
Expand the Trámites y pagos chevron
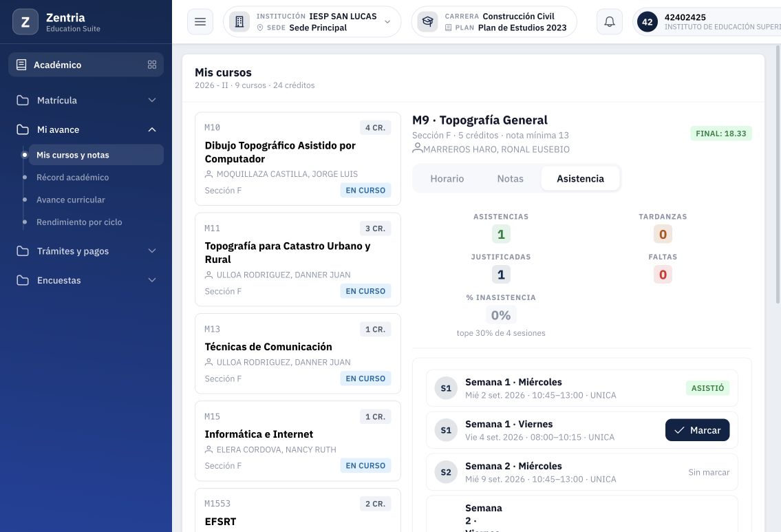152,251
